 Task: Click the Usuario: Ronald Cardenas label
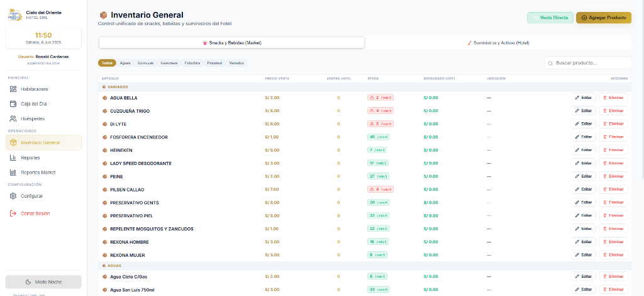[43, 57]
